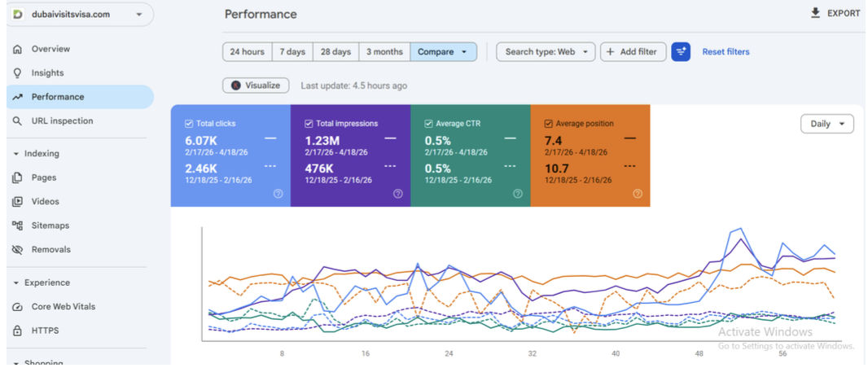The width and height of the screenshot is (868, 368).
Task: Select the 3 months range
Action: click(384, 52)
